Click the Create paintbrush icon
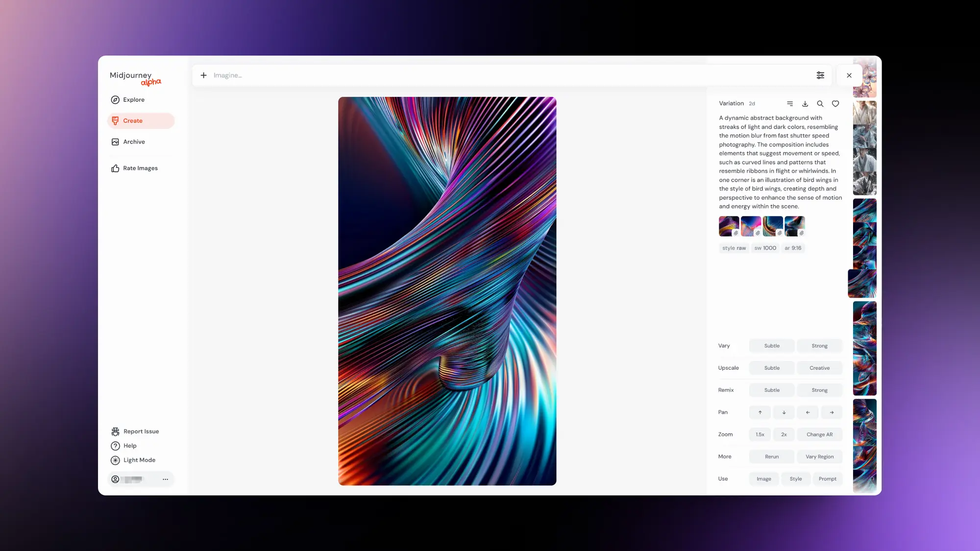The image size is (980, 551). (115, 120)
